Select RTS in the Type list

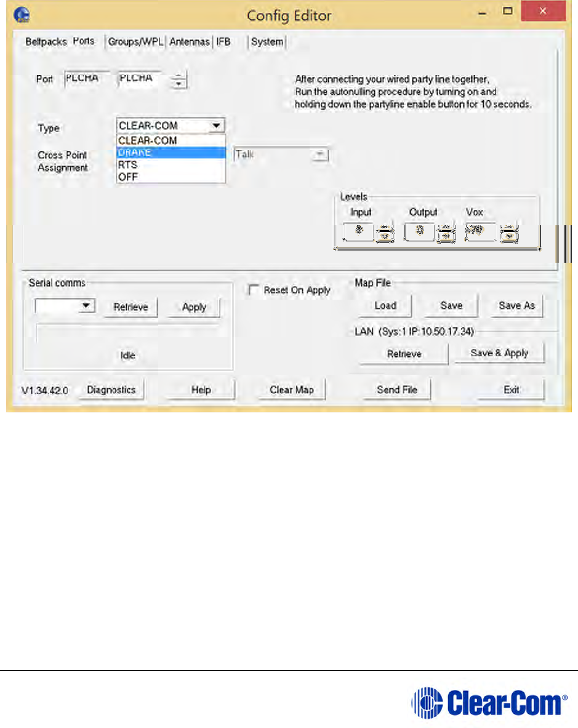(171, 165)
